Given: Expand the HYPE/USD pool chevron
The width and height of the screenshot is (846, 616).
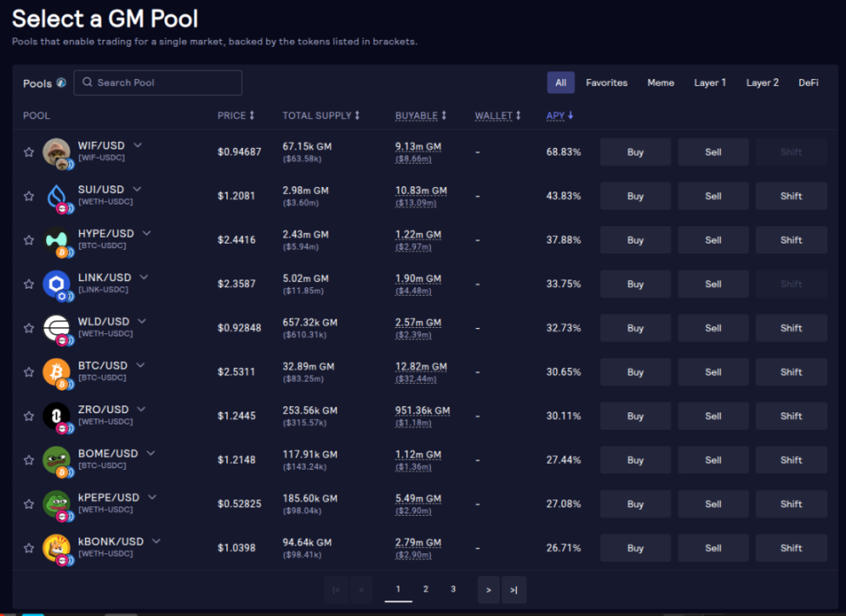Looking at the screenshot, I should pyautogui.click(x=147, y=233).
